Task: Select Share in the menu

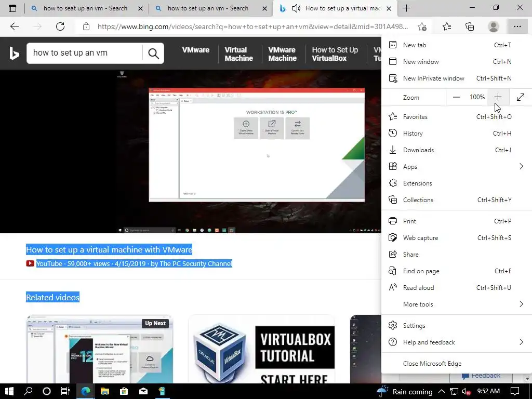Action: [x=457, y=255]
